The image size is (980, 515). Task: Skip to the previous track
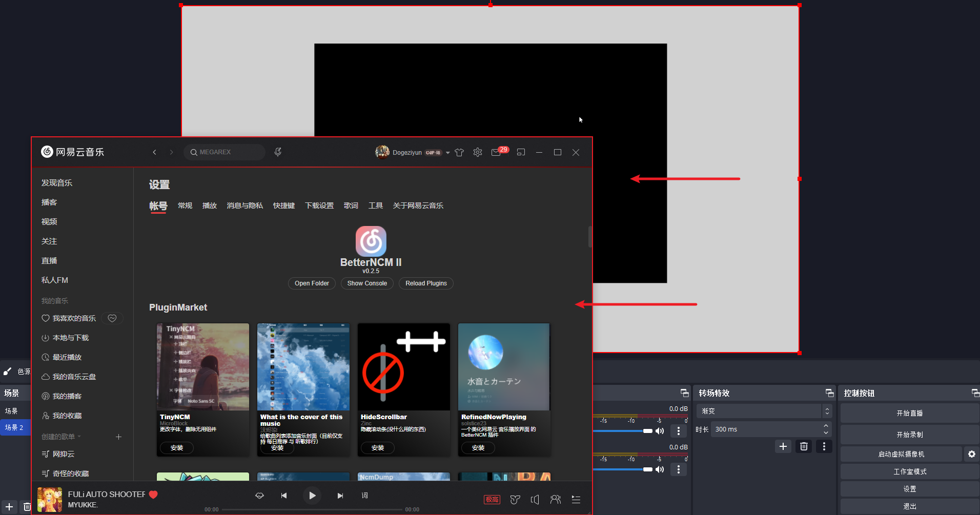coord(284,496)
